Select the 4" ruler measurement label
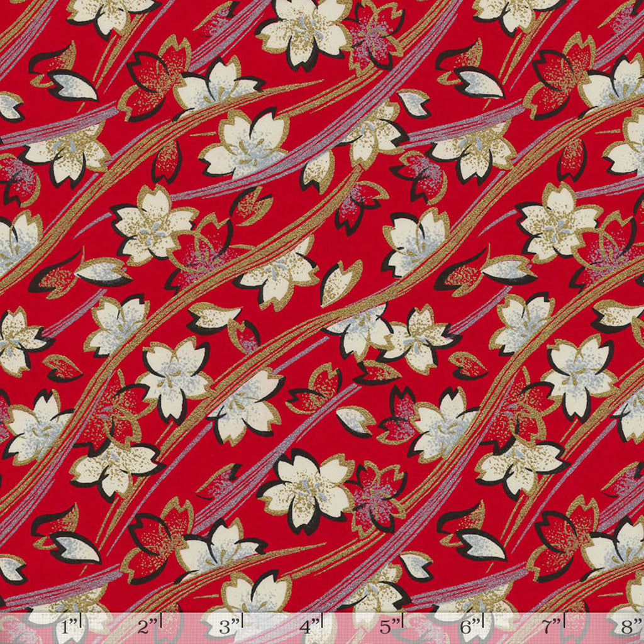644x644 pixels. pos(308,626)
